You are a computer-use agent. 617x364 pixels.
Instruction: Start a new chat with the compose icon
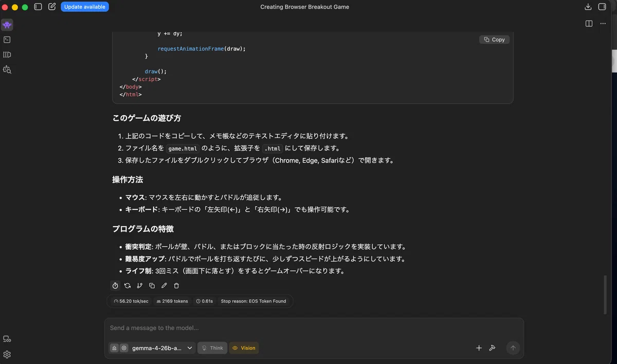tap(52, 7)
